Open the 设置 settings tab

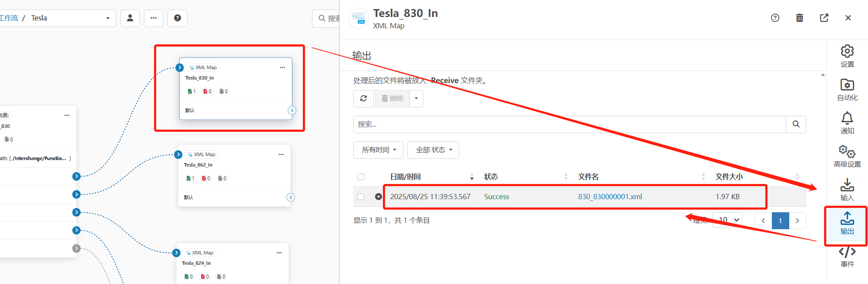[847, 56]
